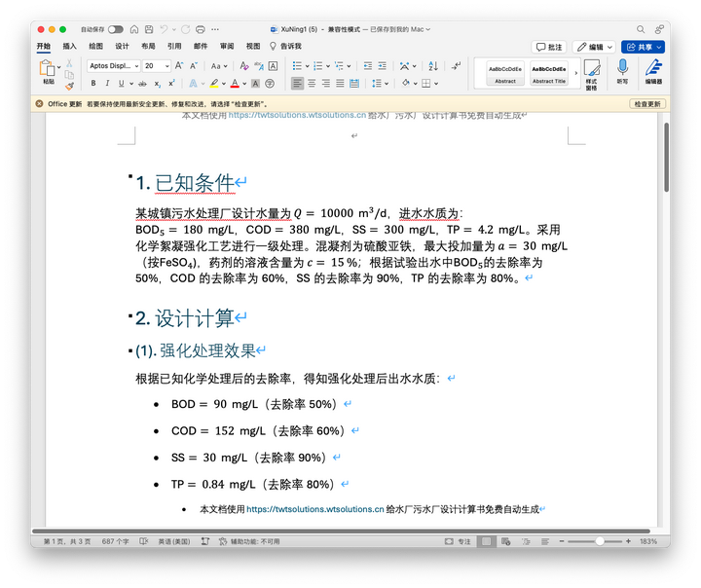Image resolution: width=701 pixels, height=588 pixels.
Task: Click the 批注 comments button
Action: tap(549, 47)
